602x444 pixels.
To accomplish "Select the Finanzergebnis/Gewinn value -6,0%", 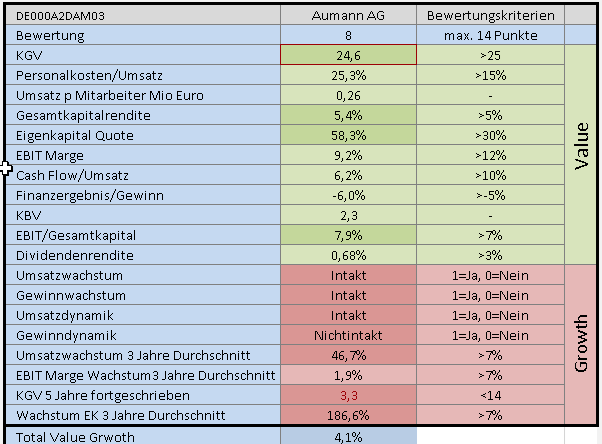I will coord(348,195).
